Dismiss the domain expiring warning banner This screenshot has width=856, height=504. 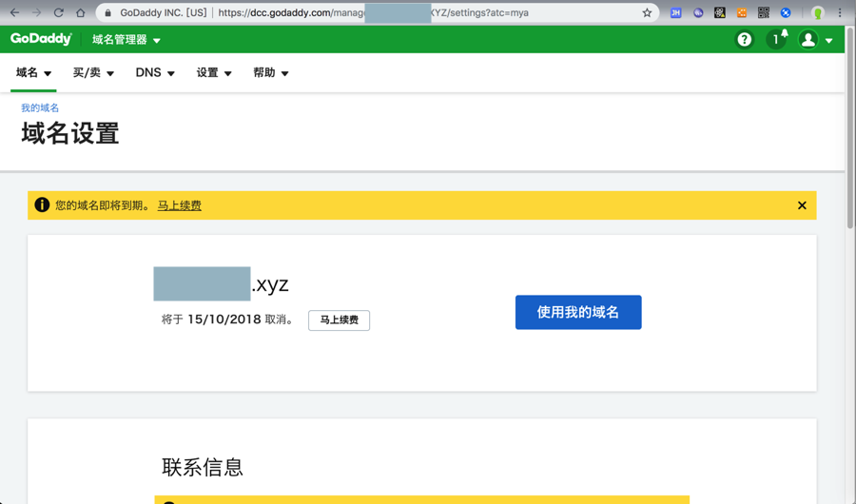802,205
